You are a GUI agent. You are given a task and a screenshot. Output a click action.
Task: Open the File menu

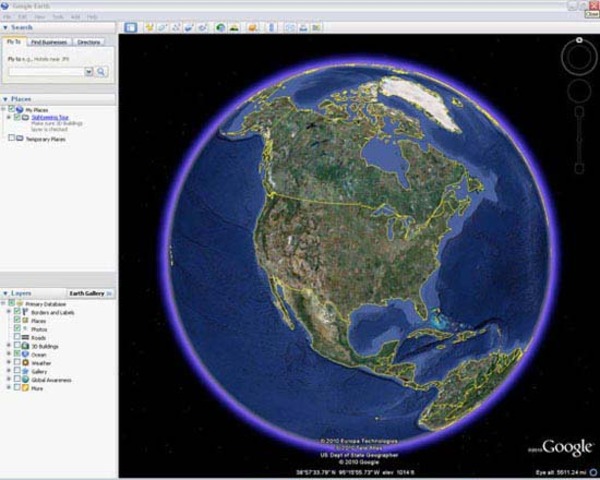(7, 17)
